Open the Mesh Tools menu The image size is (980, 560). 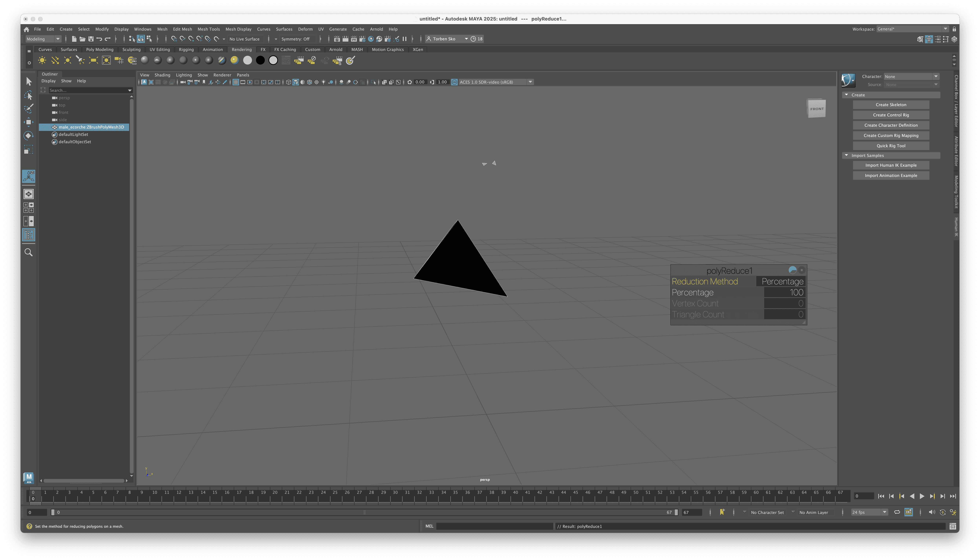tap(209, 29)
